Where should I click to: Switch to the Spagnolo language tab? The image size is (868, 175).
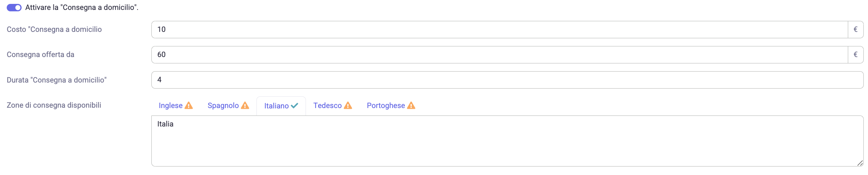228,106
